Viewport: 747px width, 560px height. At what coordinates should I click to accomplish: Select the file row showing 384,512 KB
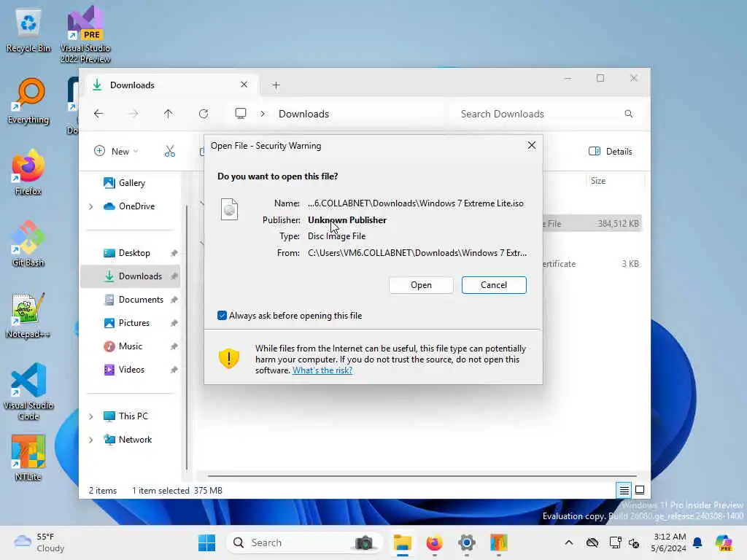592,223
